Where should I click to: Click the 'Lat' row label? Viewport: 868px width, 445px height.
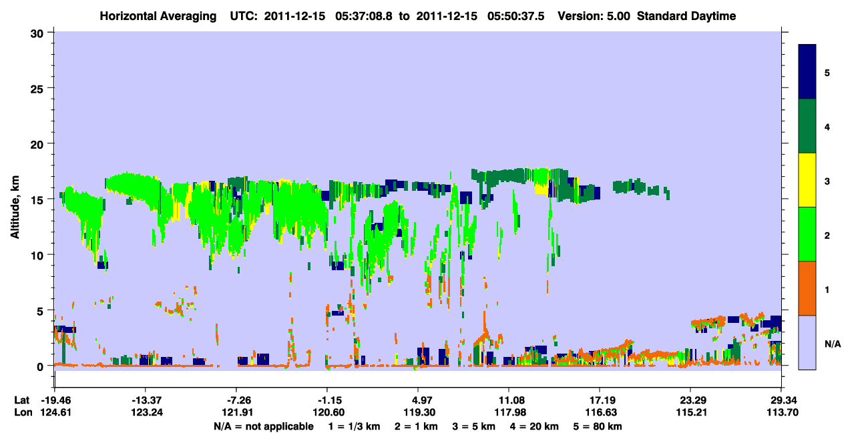[x=22, y=400]
